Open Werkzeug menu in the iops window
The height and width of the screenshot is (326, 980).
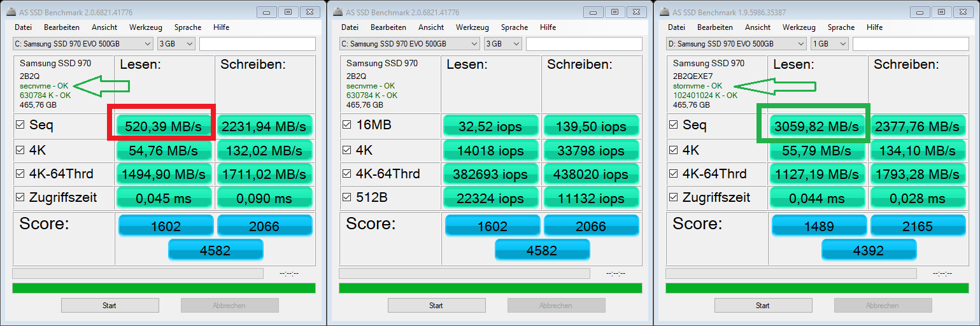[x=472, y=27]
